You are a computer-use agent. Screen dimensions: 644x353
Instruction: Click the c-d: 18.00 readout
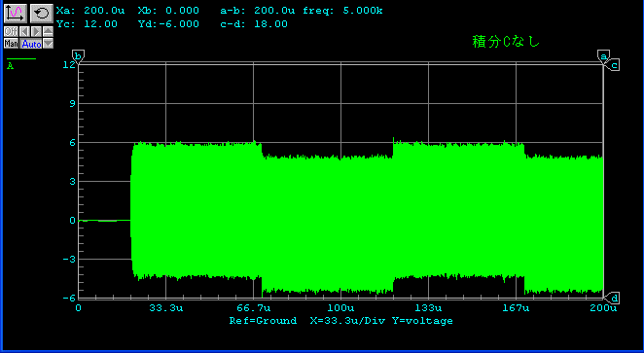[254, 23]
